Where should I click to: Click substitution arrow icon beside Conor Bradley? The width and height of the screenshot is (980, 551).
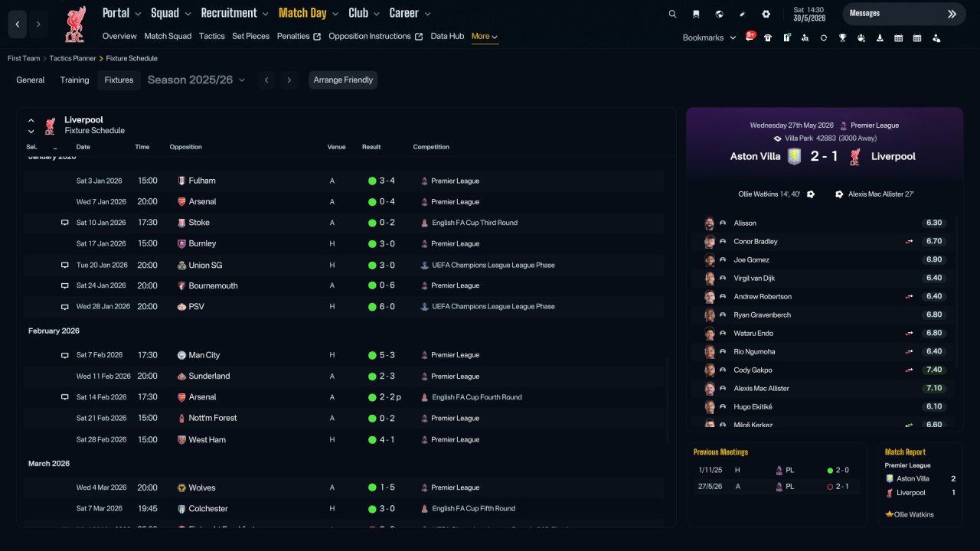[x=909, y=241]
